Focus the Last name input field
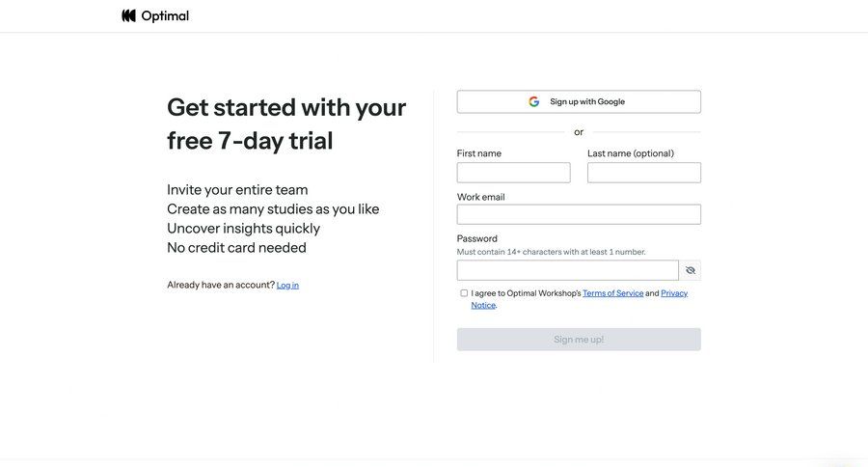 coord(643,173)
